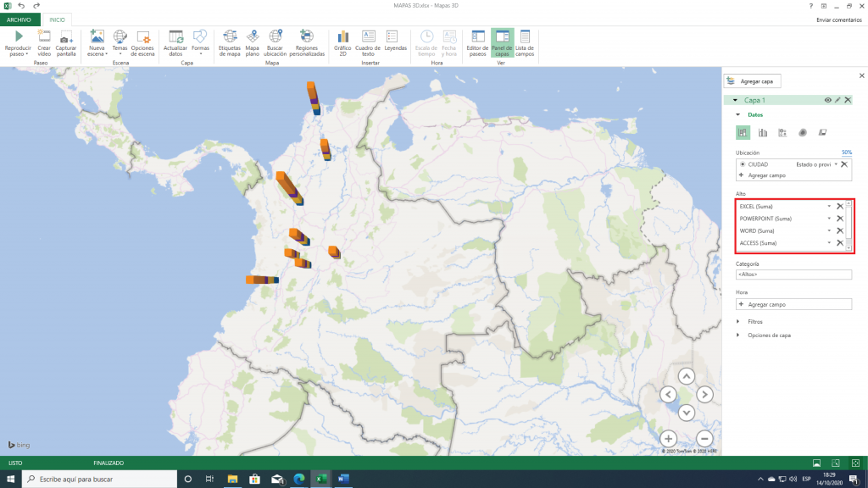Remove the ACCESS (Suma) field
The image size is (868, 488).
click(840, 243)
